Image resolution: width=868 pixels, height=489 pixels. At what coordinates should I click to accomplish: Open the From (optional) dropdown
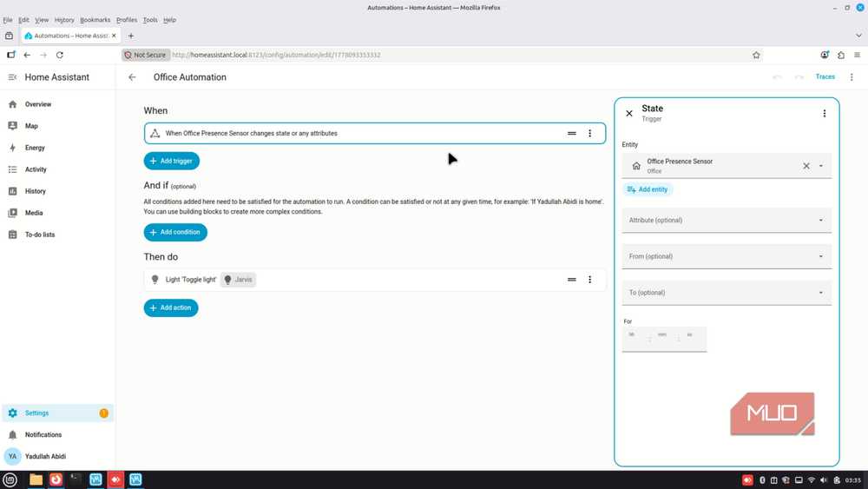pos(727,256)
